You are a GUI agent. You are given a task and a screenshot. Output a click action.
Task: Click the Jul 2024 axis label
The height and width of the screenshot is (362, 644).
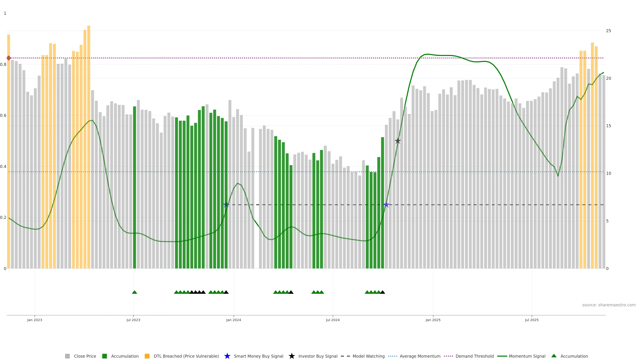point(333,320)
